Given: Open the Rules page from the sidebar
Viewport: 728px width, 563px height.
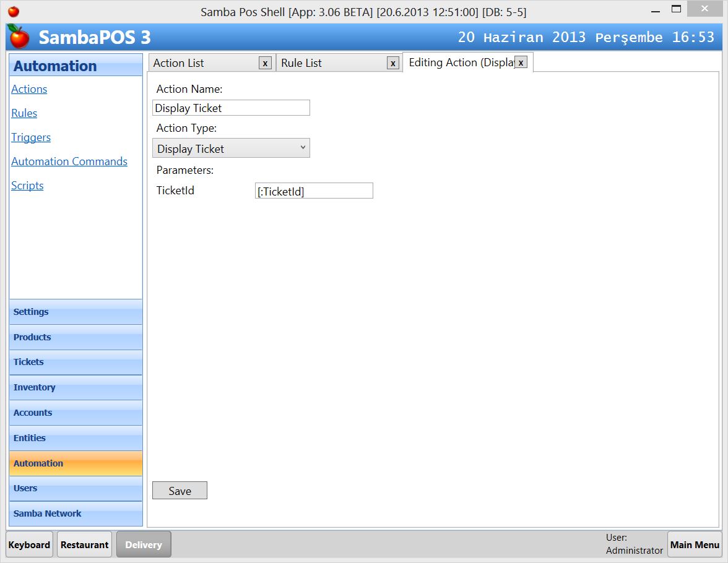Looking at the screenshot, I should [24, 113].
